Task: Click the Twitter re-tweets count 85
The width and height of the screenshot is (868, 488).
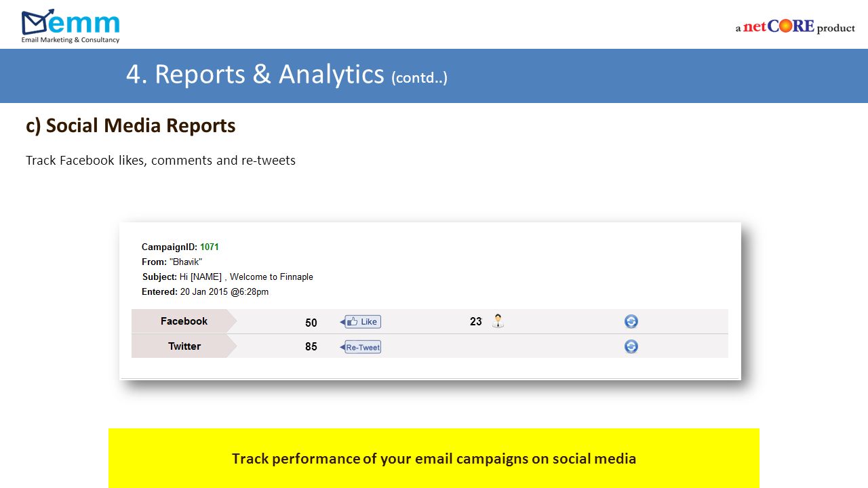Action: tap(311, 347)
